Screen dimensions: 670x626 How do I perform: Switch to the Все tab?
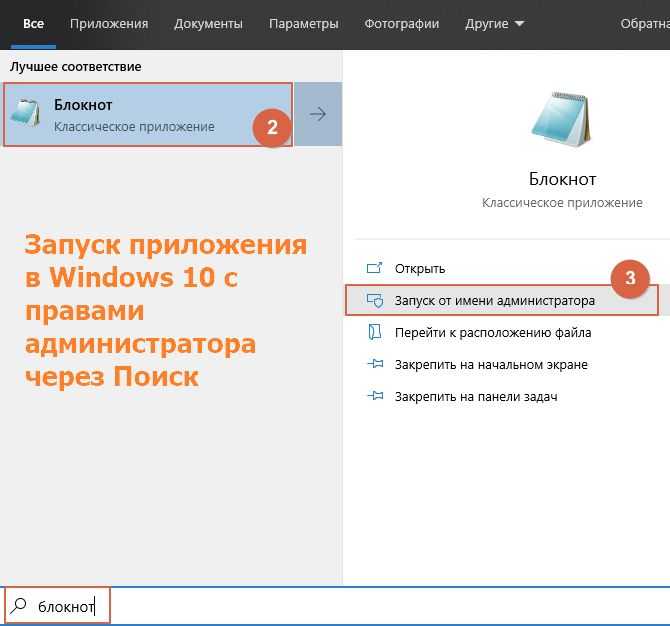(x=33, y=24)
